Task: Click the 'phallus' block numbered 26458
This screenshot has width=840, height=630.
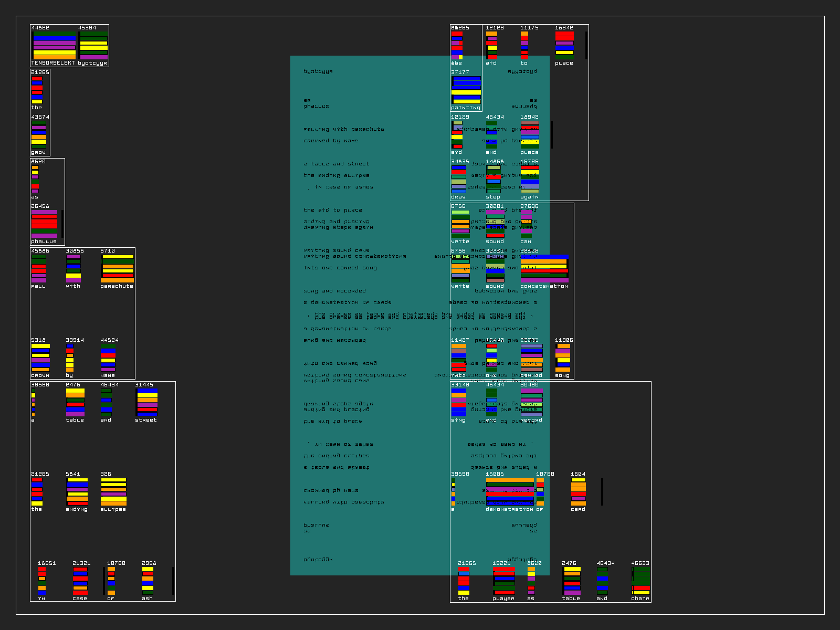Action: pyautogui.click(x=45, y=224)
